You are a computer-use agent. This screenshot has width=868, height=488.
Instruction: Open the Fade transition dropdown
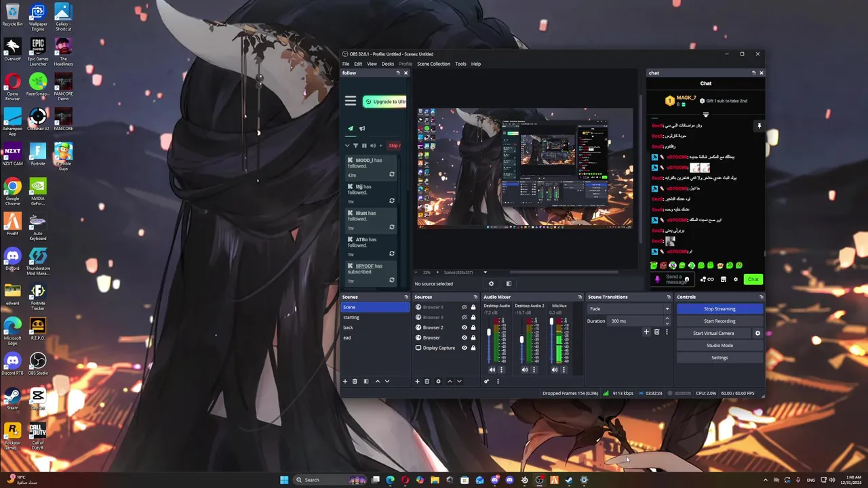(629, 308)
